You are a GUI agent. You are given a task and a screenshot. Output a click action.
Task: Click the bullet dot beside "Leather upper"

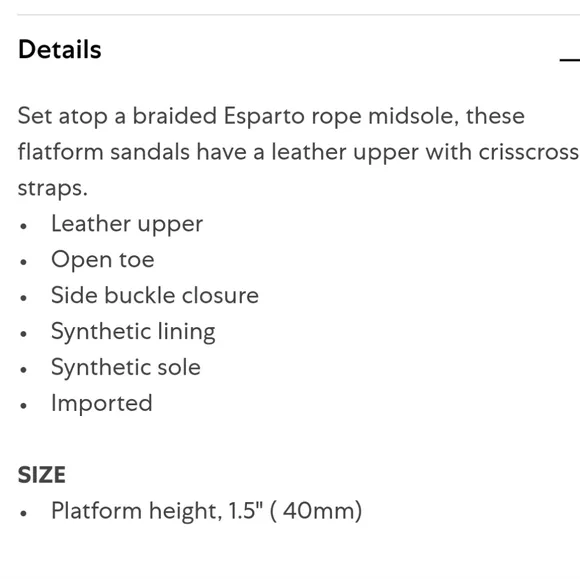[24, 226]
